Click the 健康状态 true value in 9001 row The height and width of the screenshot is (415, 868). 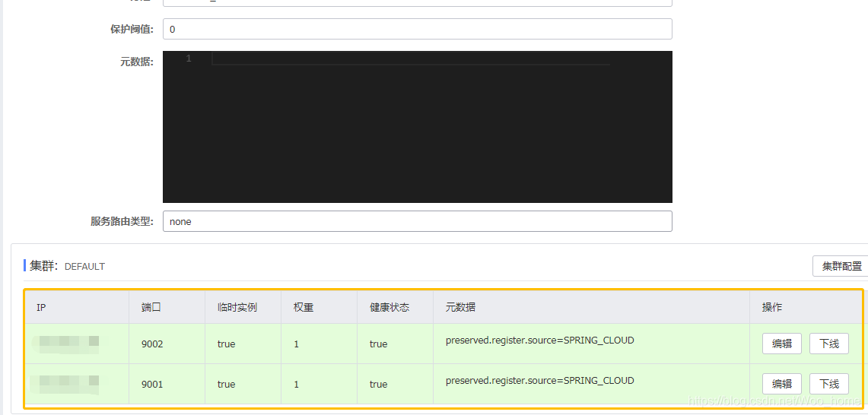(379, 384)
